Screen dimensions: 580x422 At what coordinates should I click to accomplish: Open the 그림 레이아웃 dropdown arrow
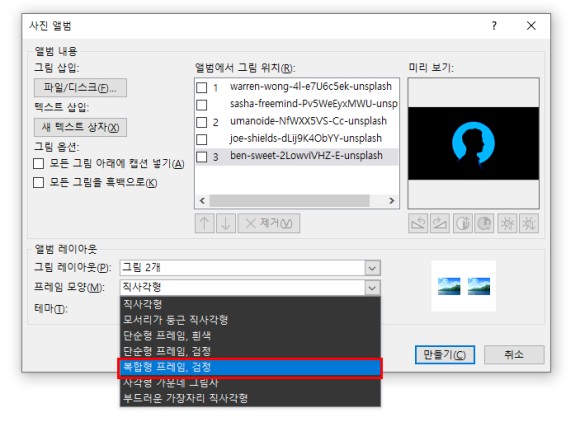[372, 268]
